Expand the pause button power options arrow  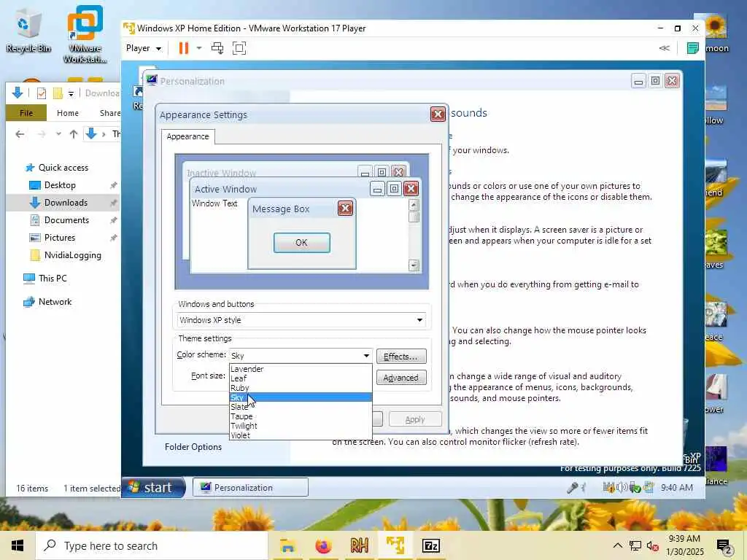point(199,48)
